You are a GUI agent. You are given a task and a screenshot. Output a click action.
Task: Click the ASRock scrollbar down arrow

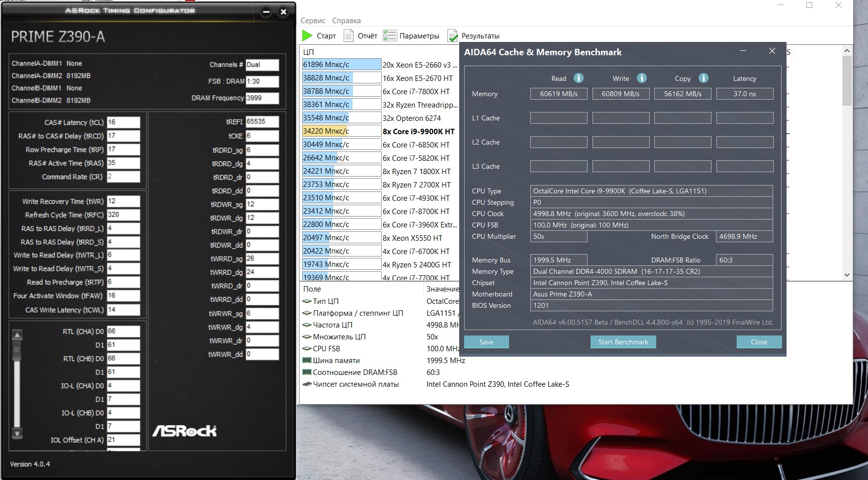click(17, 434)
